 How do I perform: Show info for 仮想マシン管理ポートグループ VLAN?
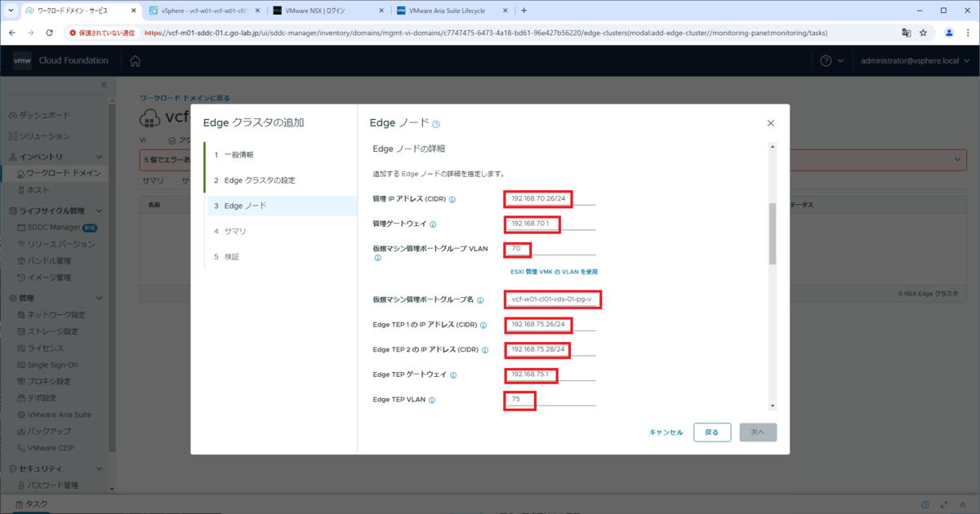pos(377,258)
